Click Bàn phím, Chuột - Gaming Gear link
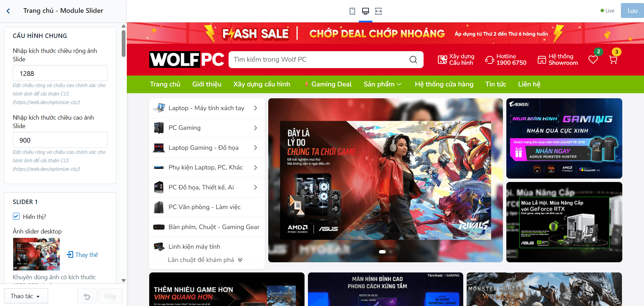This screenshot has width=644, height=306. 214,227
